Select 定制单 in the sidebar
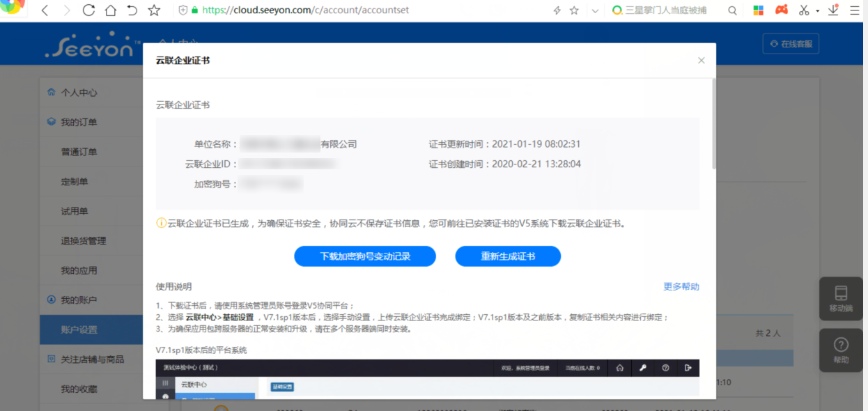Image resolution: width=868 pixels, height=411 pixels. pyautogui.click(x=75, y=182)
